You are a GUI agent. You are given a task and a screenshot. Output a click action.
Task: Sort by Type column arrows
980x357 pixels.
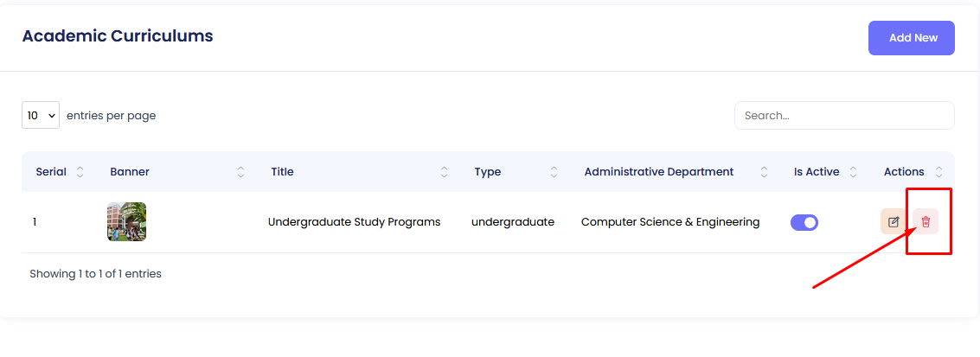pos(554,172)
